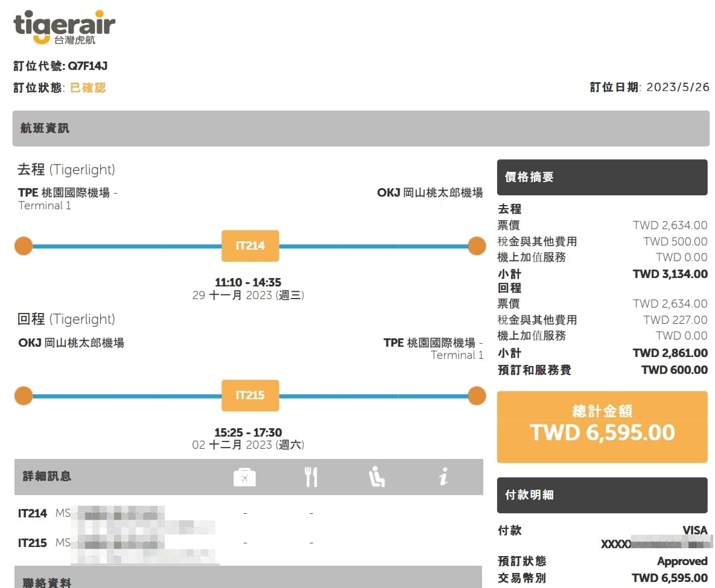Image resolution: width=715 pixels, height=588 pixels.
Task: Click the IT214 flight number badge
Action: pyautogui.click(x=250, y=245)
